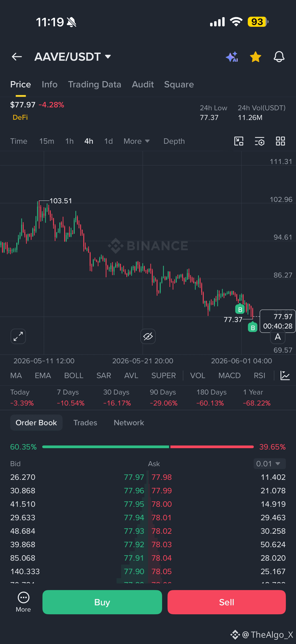Toggle the AVL indicator
This screenshot has height=644, width=296.
131,376
